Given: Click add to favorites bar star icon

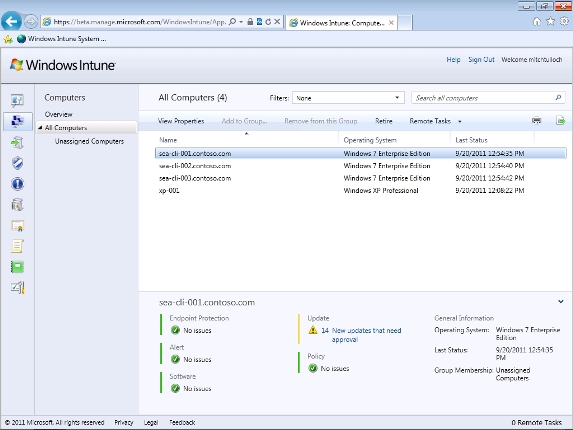Looking at the screenshot, I should [8, 39].
